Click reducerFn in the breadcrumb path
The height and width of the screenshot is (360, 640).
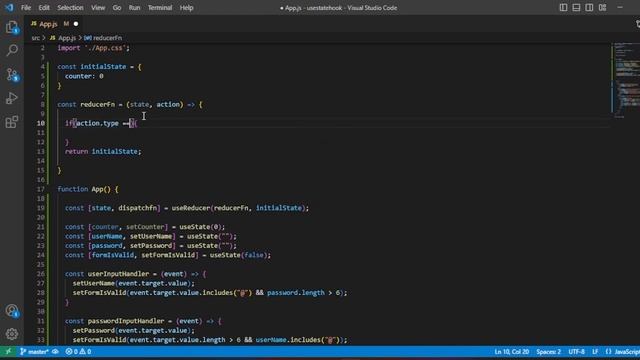coord(107,38)
